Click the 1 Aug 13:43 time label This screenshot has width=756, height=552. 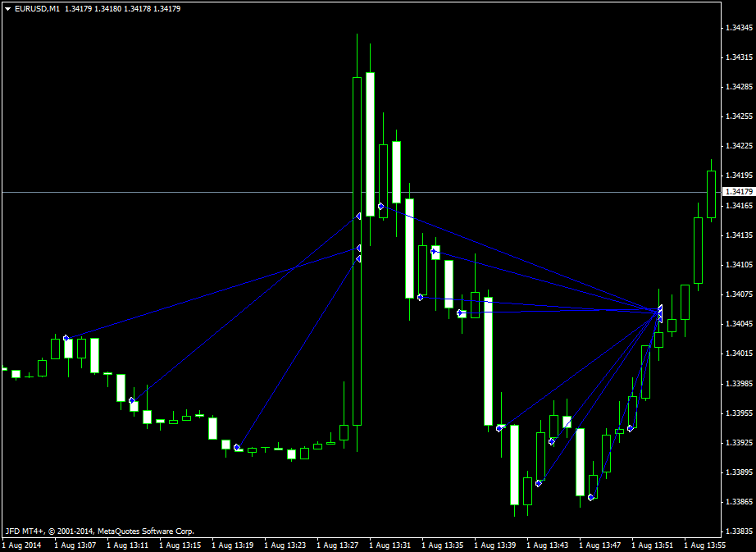(x=548, y=545)
